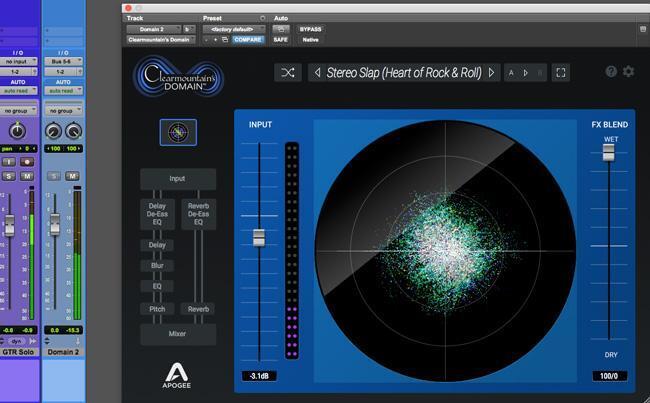Open the factory default preset dropdown
Viewport: 650px width, 403px height.
[234, 29]
